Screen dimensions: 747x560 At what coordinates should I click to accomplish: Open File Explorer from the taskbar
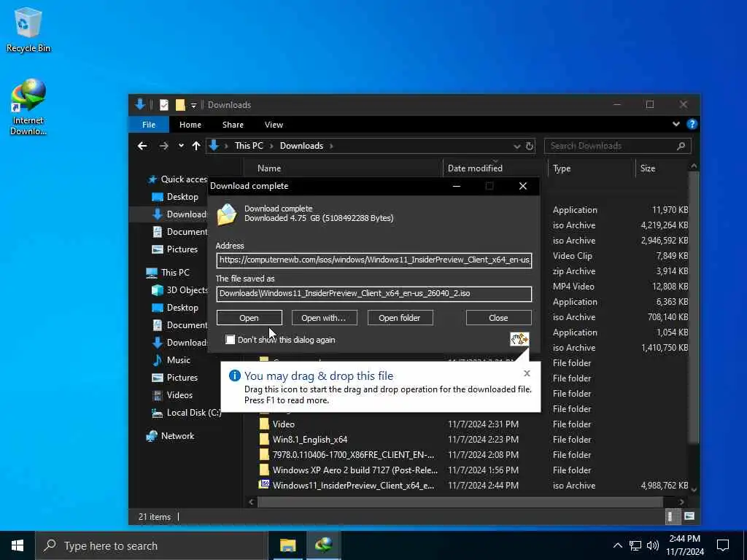[287, 545]
